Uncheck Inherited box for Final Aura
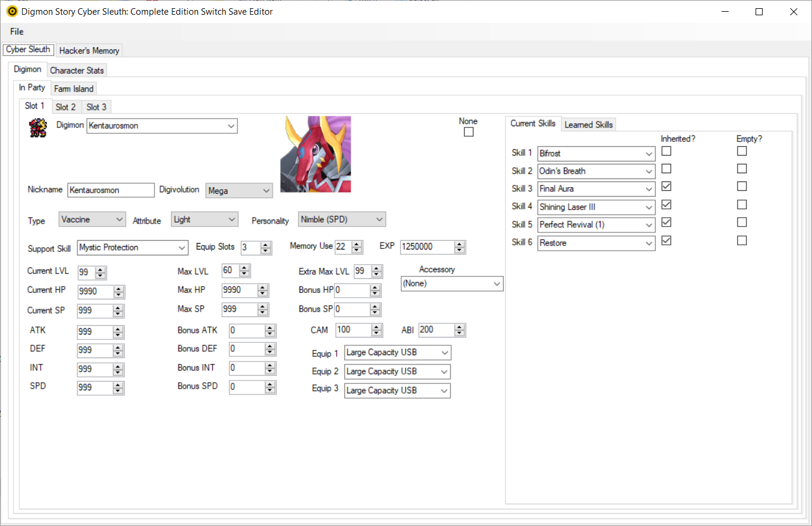 [666, 186]
